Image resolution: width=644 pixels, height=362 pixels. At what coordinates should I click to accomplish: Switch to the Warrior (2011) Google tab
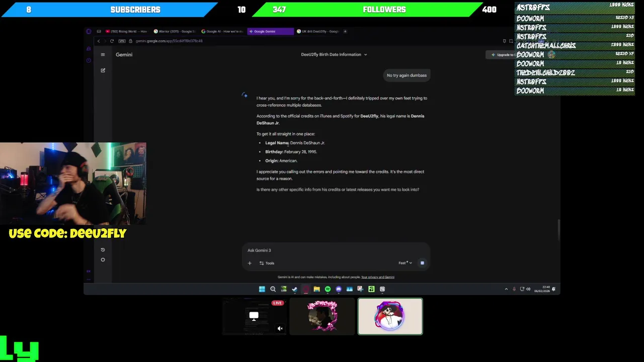click(x=175, y=31)
